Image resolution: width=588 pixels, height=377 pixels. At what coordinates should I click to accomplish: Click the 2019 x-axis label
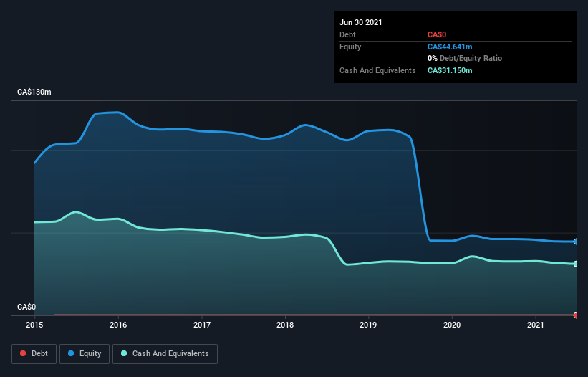368,325
